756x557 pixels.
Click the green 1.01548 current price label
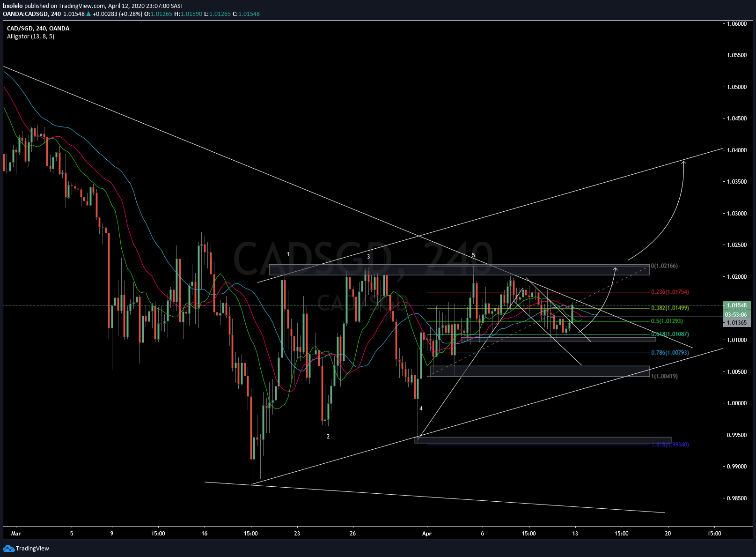point(737,305)
